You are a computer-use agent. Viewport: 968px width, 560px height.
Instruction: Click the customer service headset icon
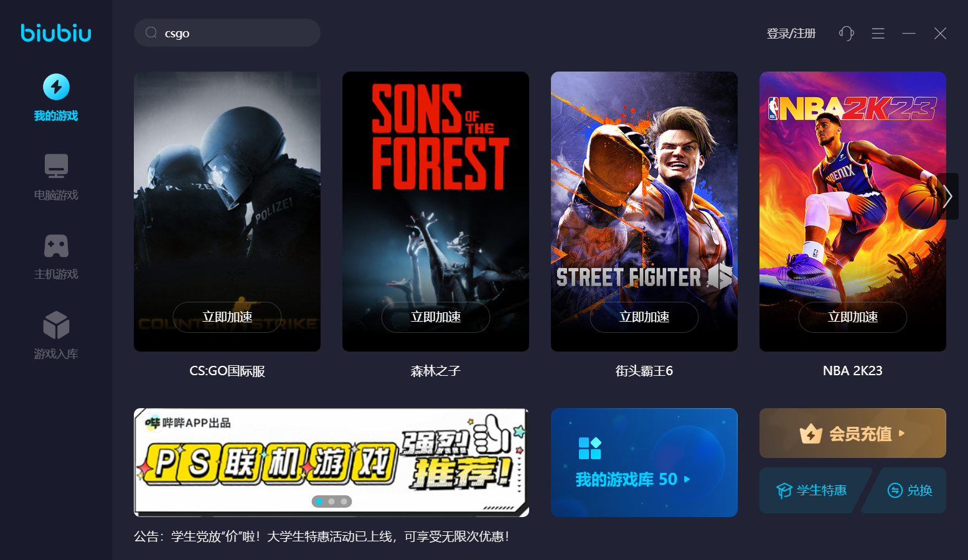[x=846, y=34]
